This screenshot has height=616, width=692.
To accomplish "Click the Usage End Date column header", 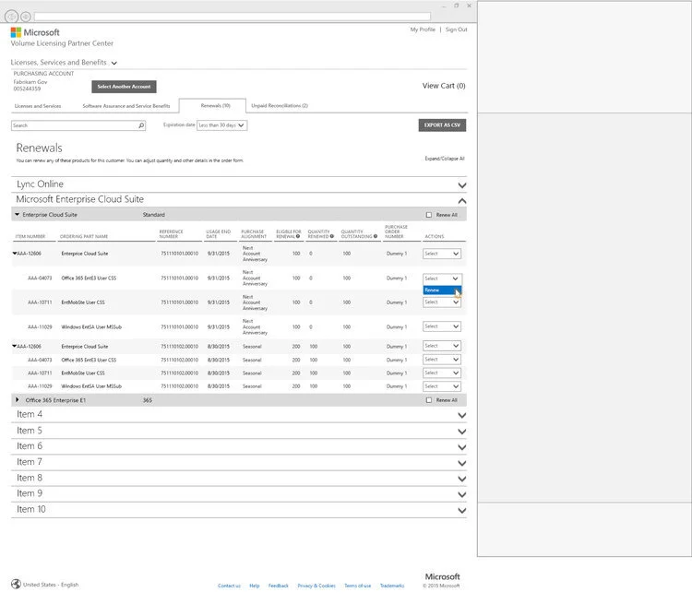I will pos(218,233).
